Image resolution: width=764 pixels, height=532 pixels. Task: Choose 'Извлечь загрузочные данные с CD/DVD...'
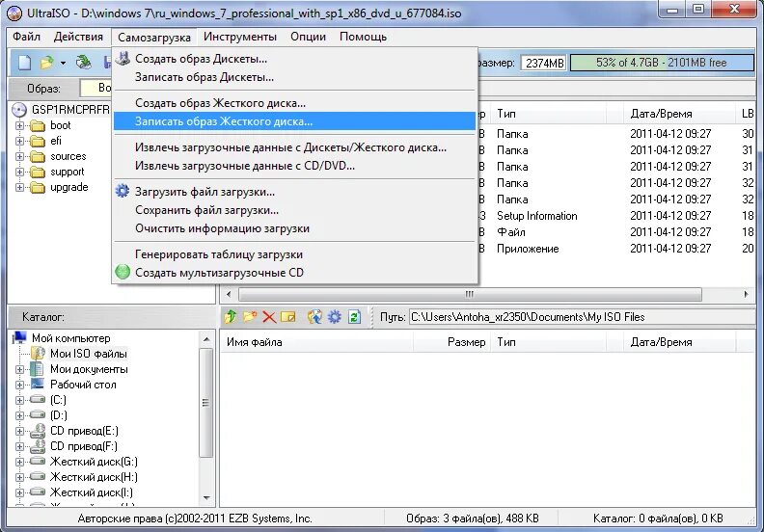(x=295, y=166)
